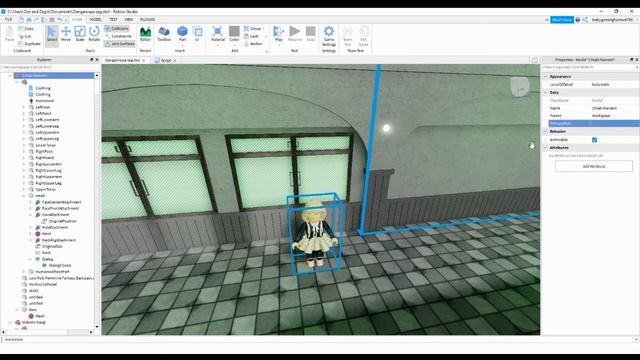Toggle the Archivable checkbox
Image resolution: width=640 pixels, height=360 pixels.
[594, 140]
